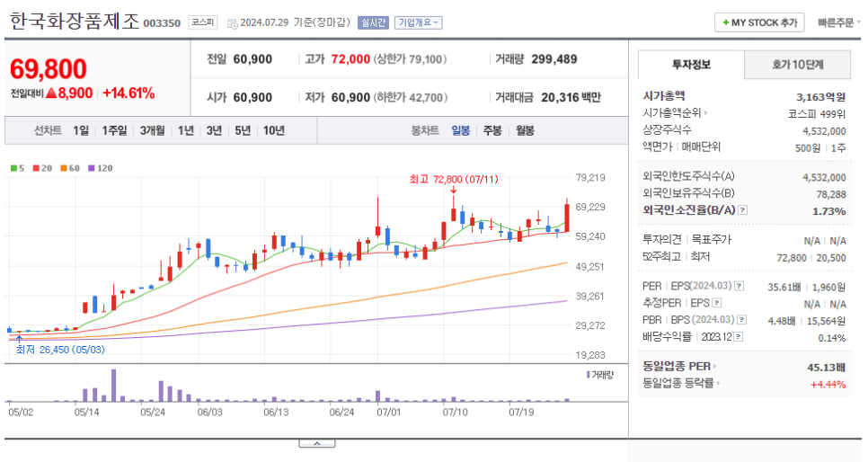The image size is (868, 462).
Task: Click the MY STOCK 추가 button
Action: click(759, 22)
